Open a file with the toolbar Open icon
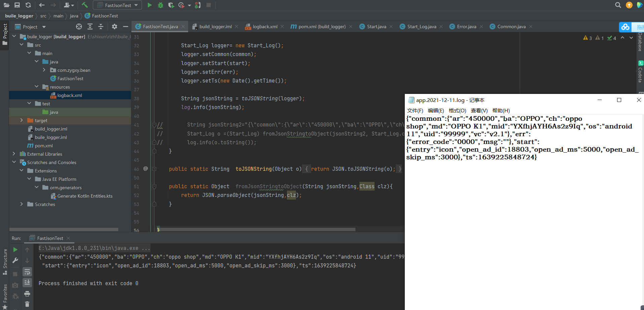Image resolution: width=644 pixels, height=310 pixels. [6, 5]
